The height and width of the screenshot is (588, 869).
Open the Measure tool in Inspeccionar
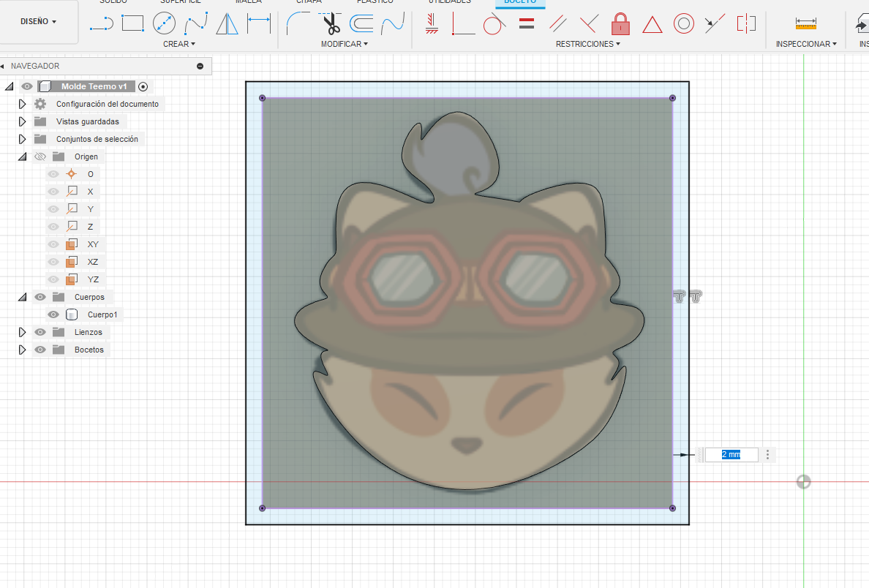click(806, 24)
